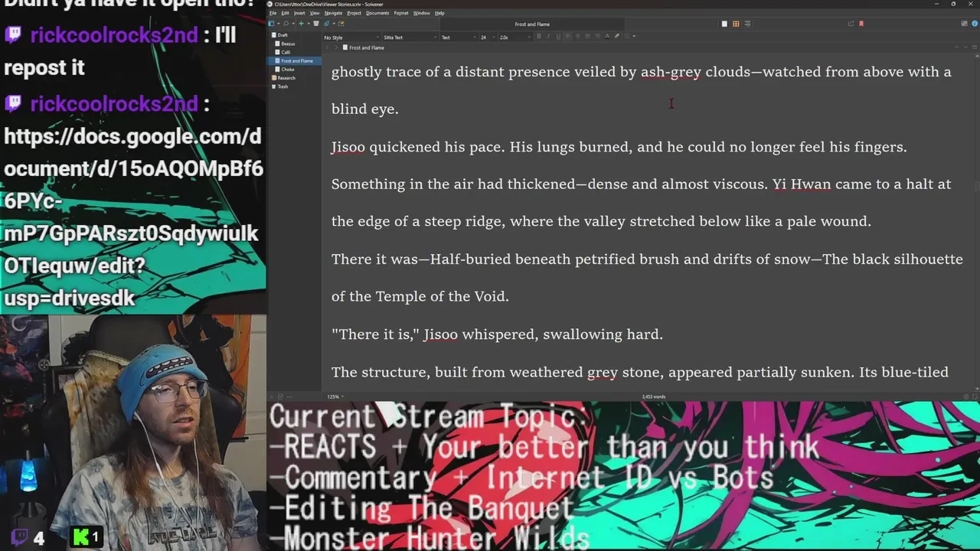The image size is (980, 551).
Task: Apply Italic formatting
Action: tap(548, 36)
